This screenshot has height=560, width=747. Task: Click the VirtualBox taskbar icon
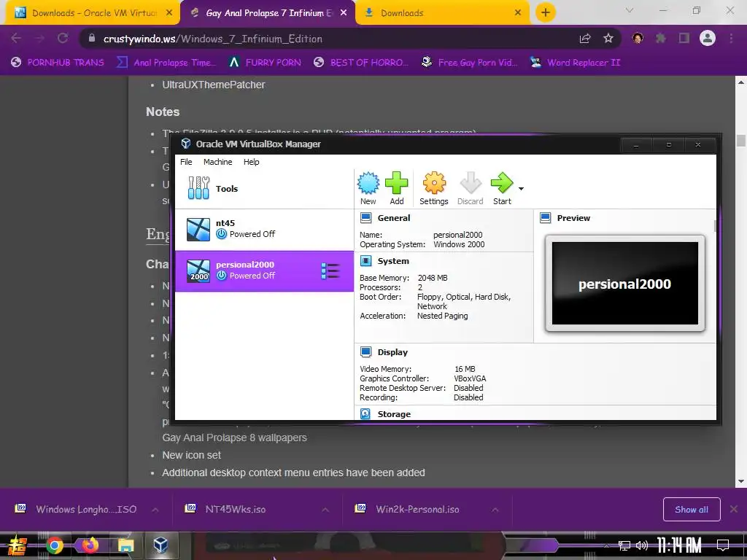click(160, 545)
